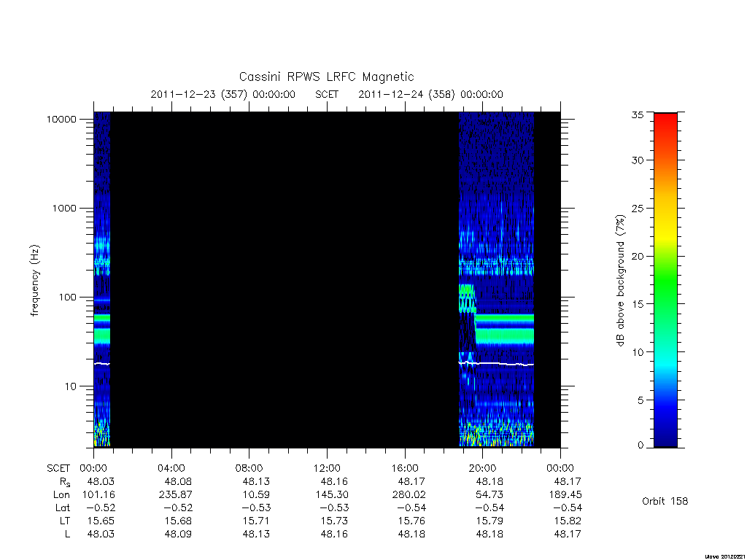Image resolution: width=747 pixels, height=560 pixels.
Task: Select start timestamp '2011-12-23 (357) 00:00:00'
Action: 223,94
